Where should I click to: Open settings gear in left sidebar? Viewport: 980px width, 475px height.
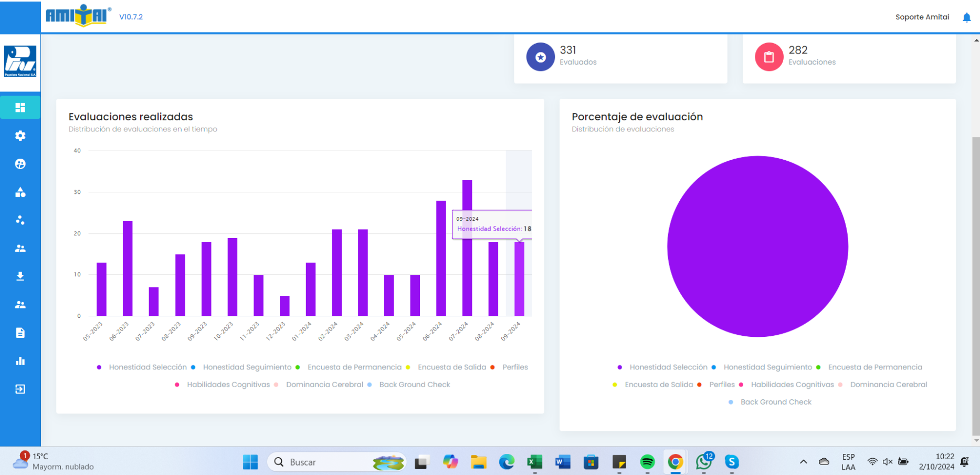tap(20, 136)
